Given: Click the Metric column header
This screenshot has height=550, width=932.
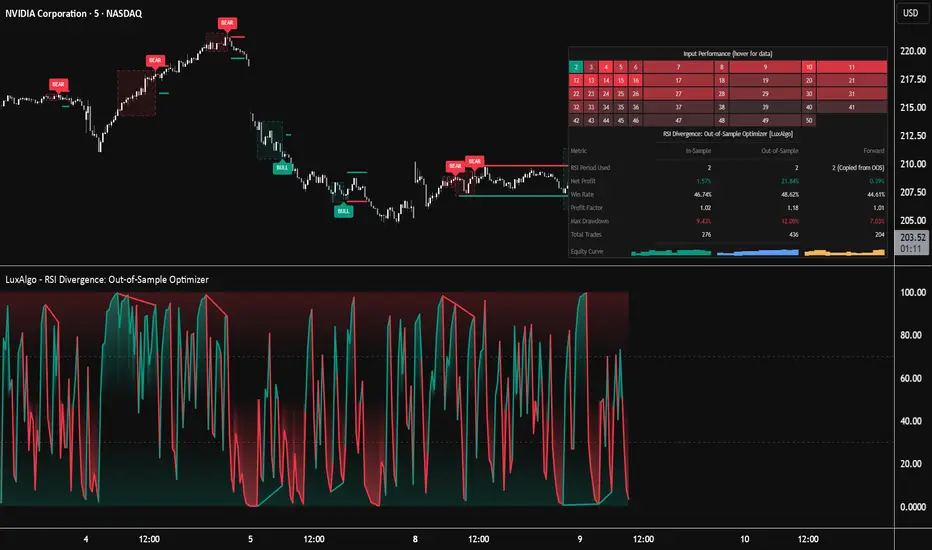Looking at the screenshot, I should [x=578, y=151].
